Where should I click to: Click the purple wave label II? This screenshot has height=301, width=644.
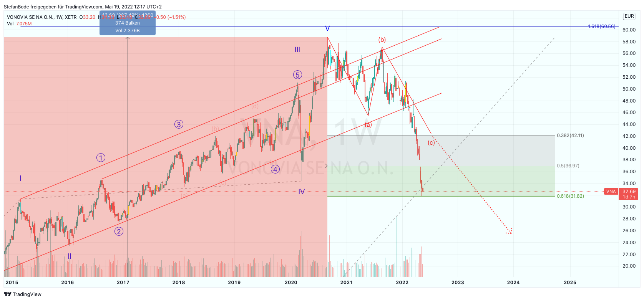coord(70,256)
